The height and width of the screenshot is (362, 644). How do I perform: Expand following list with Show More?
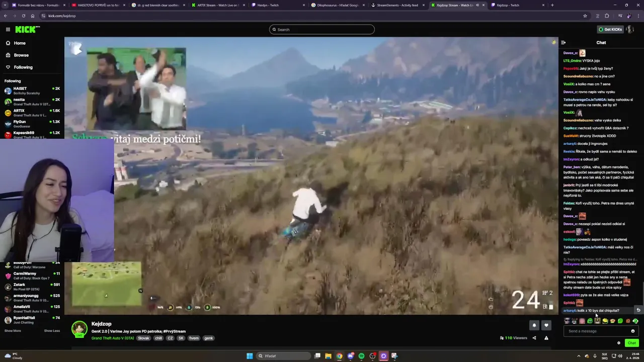pos(13,331)
